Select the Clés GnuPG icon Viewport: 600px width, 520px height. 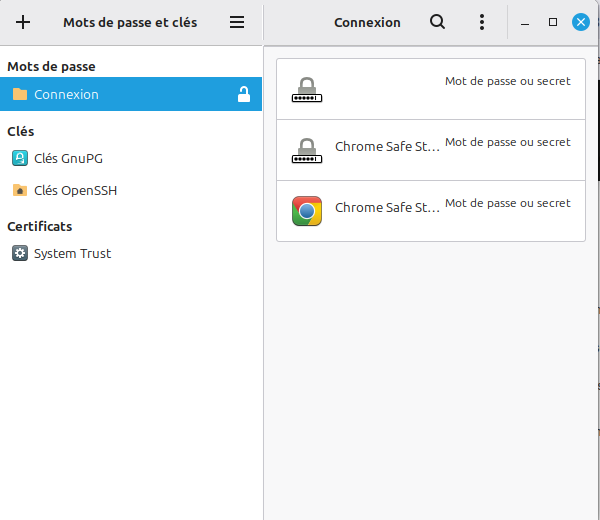tap(20, 158)
